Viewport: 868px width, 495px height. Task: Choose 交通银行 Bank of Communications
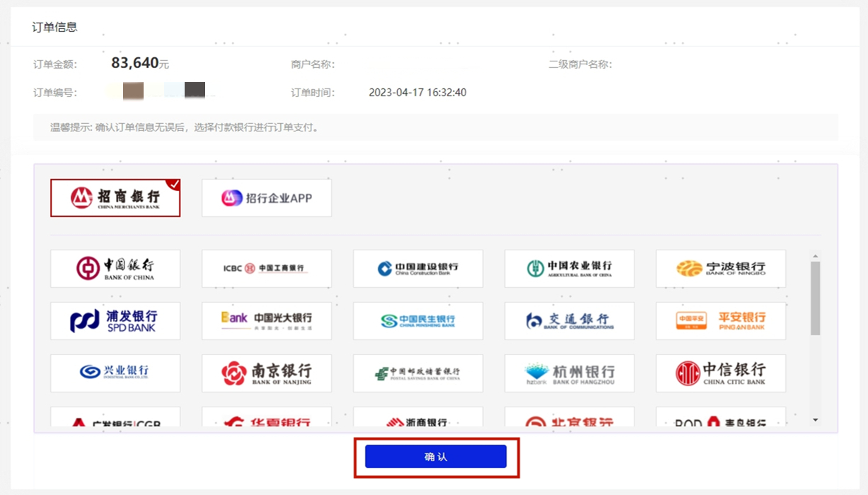(569, 321)
